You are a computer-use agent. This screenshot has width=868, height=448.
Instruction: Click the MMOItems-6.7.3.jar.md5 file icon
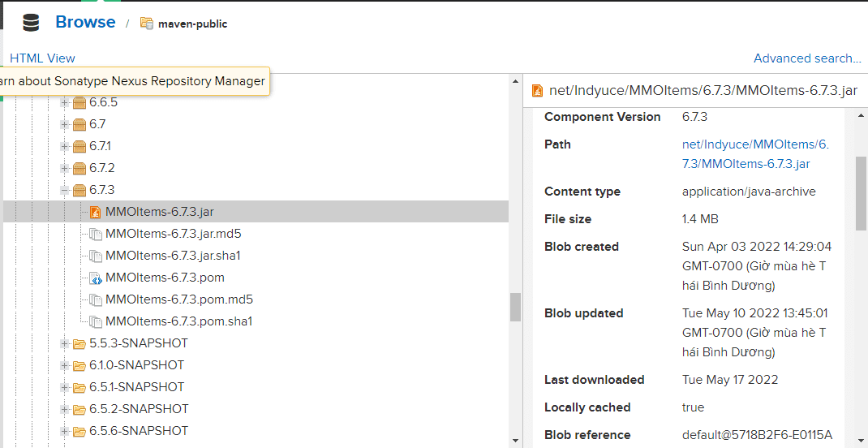tap(95, 234)
